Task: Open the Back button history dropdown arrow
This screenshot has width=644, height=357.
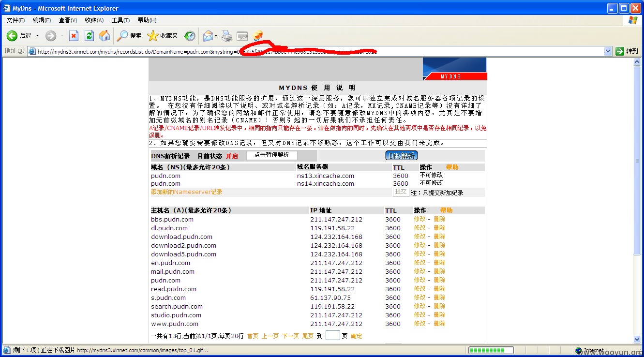Action: 37,36
